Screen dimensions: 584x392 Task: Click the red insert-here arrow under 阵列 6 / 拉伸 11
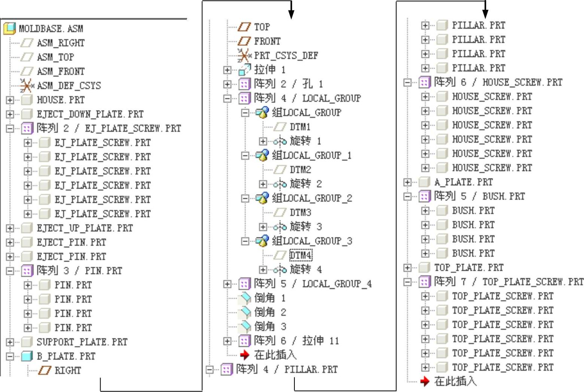tap(245, 355)
